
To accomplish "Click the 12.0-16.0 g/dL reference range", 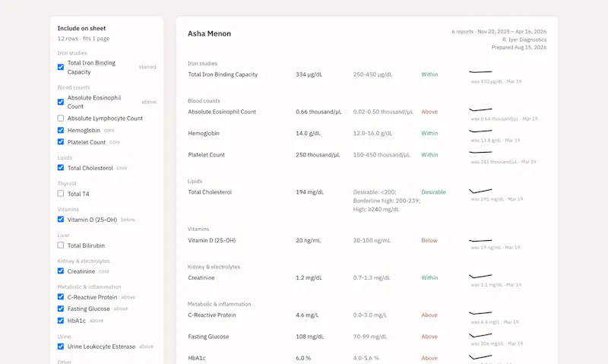I will (372, 133).
